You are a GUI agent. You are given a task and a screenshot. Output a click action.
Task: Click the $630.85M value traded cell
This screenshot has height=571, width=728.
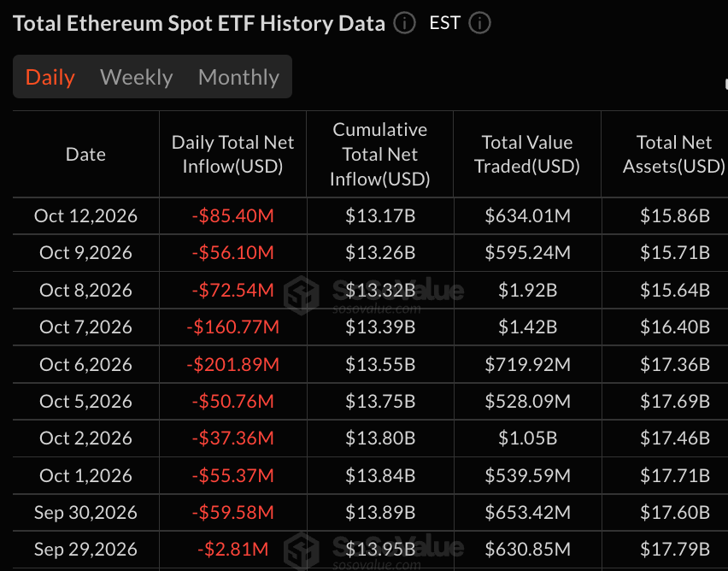click(527, 549)
